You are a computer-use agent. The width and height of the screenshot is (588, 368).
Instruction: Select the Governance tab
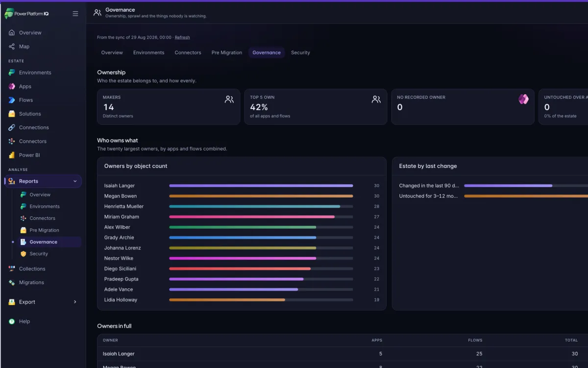point(267,53)
